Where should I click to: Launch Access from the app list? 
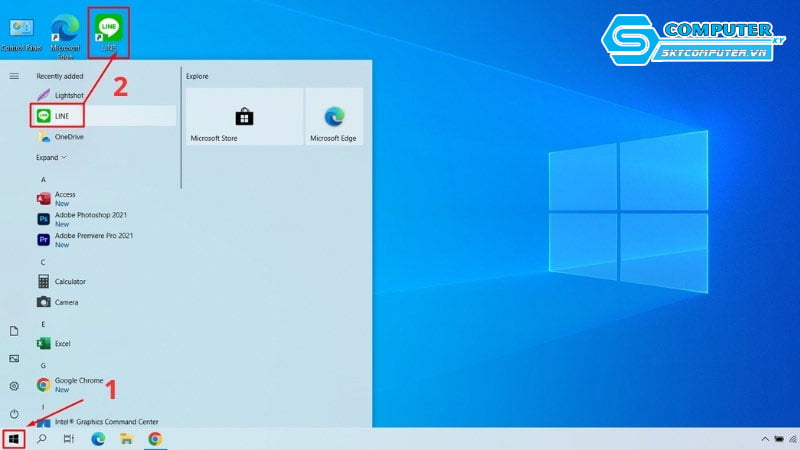click(104, 198)
